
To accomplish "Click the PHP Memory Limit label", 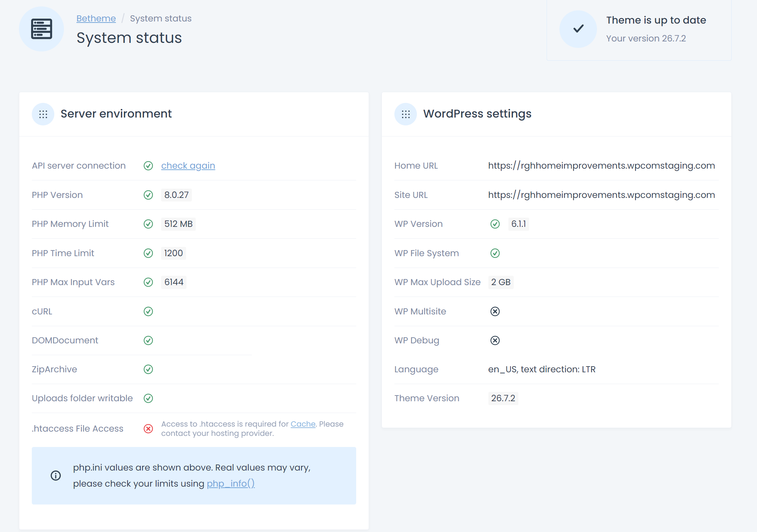I will tap(70, 224).
